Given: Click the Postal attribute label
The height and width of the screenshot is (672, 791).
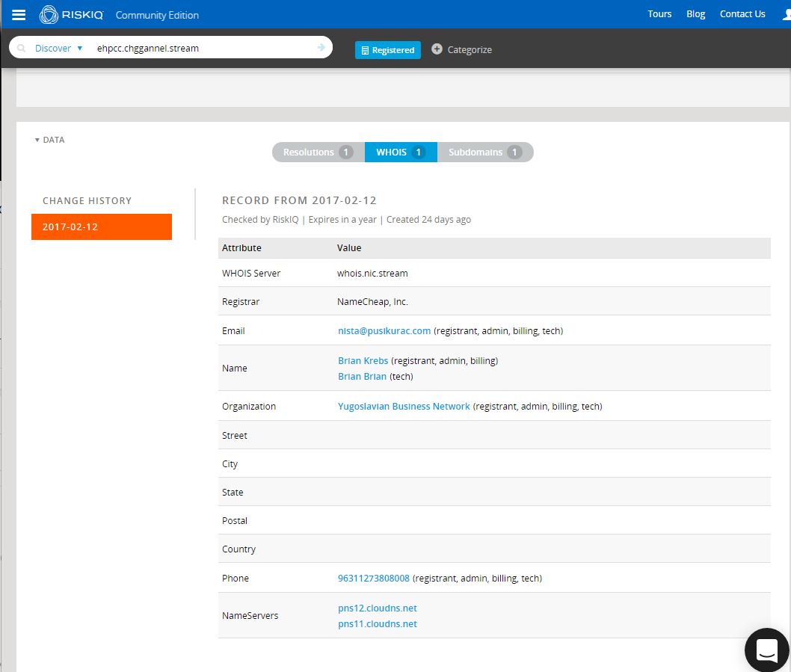Looking at the screenshot, I should [x=235, y=521].
